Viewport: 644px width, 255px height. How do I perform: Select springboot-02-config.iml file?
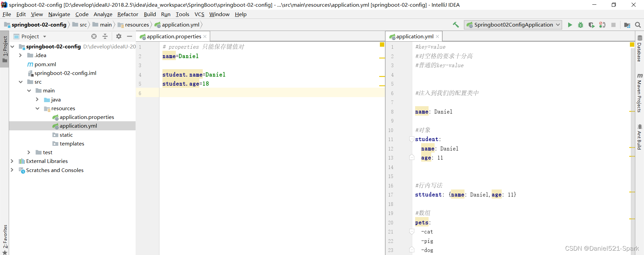tap(62, 73)
